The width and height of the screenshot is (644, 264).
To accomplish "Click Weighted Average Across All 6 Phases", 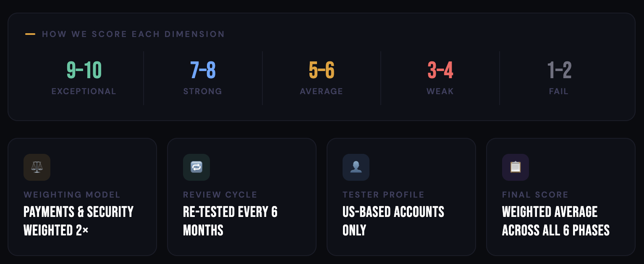I will (x=555, y=221).
